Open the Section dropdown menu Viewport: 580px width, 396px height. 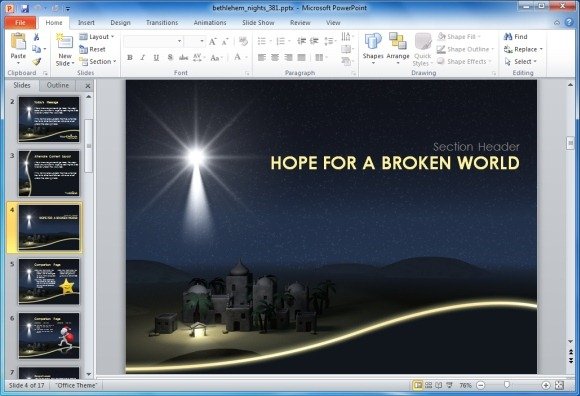98,61
